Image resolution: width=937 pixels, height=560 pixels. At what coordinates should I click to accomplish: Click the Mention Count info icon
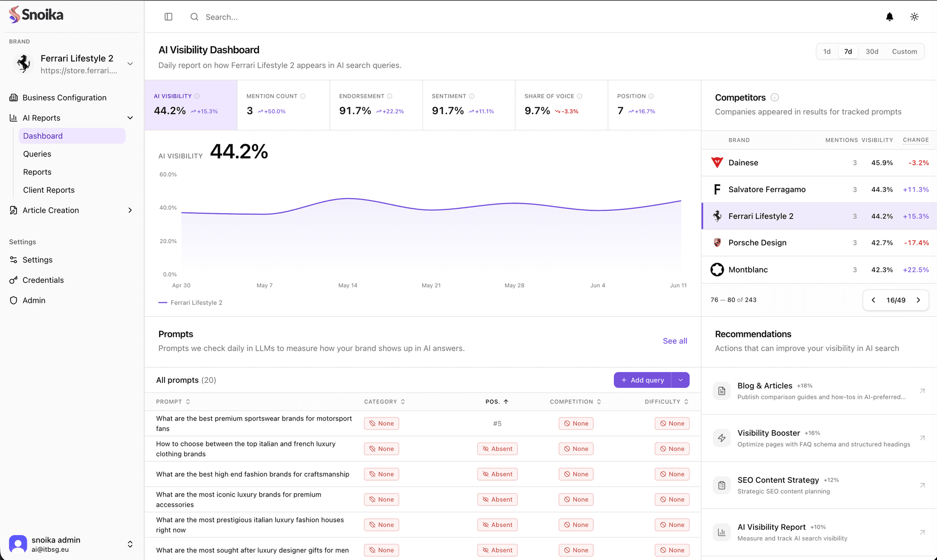303,97
